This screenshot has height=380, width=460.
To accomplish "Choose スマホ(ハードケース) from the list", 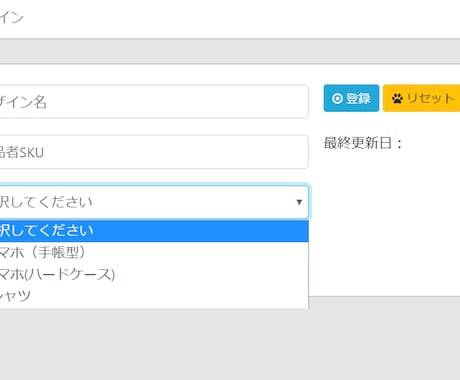I will click(154, 274).
